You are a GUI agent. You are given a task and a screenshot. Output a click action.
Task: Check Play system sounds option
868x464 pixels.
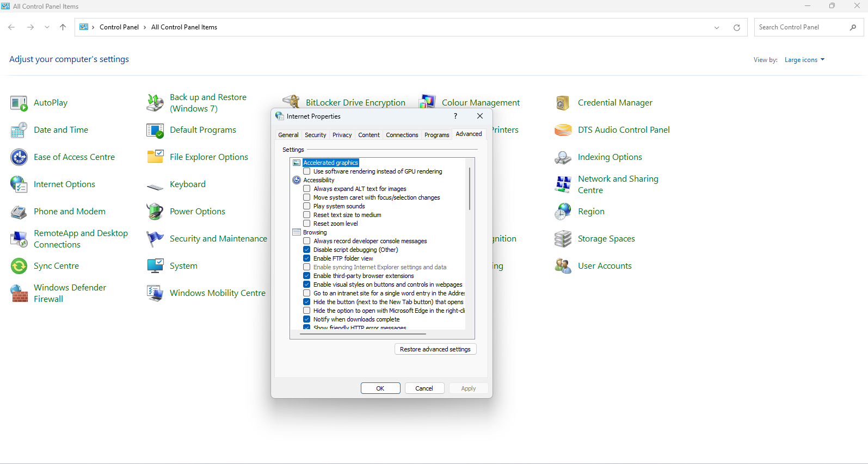tap(307, 206)
